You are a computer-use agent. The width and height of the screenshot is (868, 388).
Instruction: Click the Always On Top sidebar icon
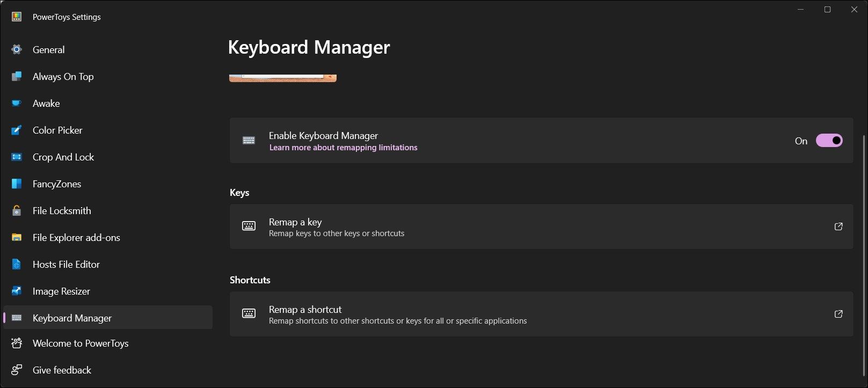coord(17,76)
